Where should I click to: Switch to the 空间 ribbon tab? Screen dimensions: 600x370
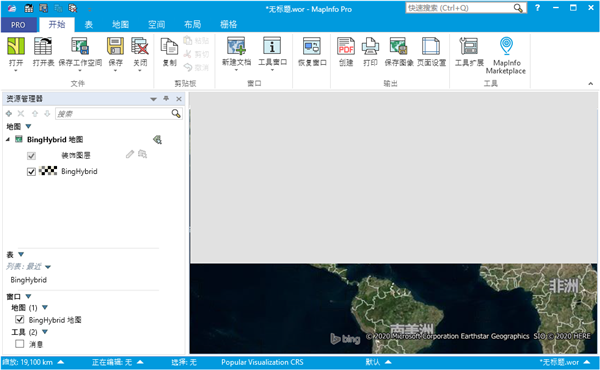(157, 24)
